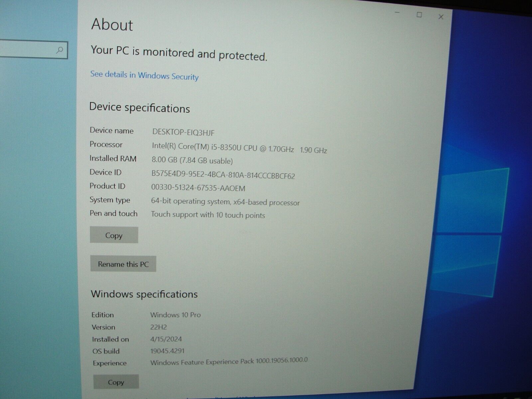Click the Version label
Image resolution: width=532 pixels, height=399 pixels.
pos(103,327)
